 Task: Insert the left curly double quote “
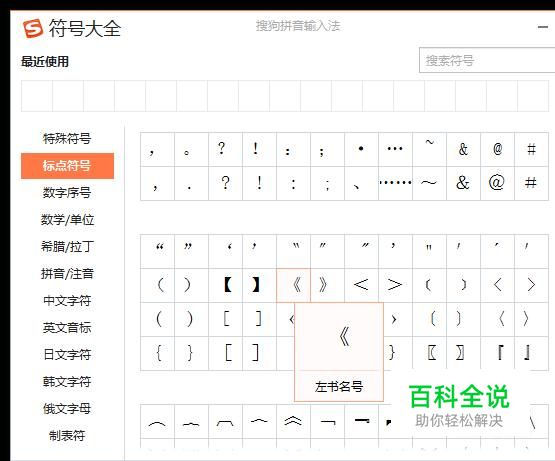click(158, 251)
